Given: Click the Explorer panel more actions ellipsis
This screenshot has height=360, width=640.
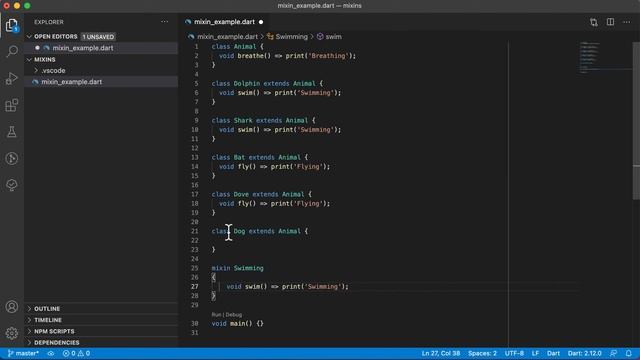Looking at the screenshot, I should pos(164,22).
